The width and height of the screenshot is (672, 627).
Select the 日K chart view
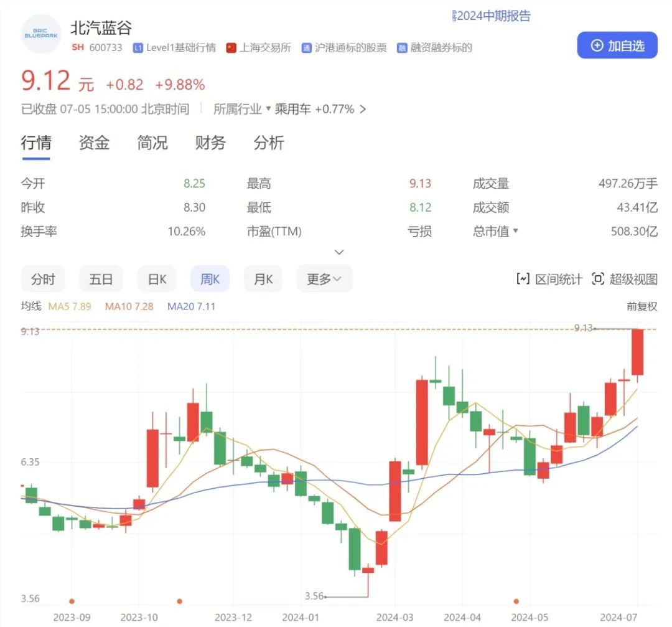[x=157, y=279]
